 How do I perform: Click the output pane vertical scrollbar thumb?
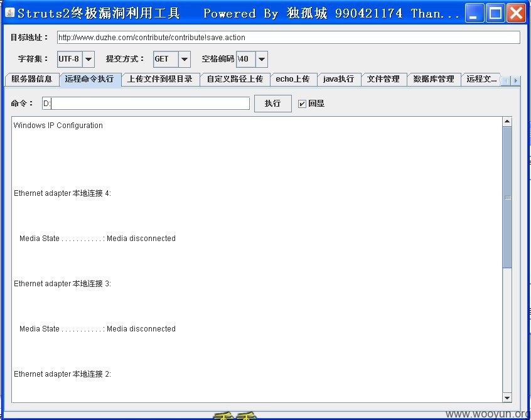click(x=507, y=198)
